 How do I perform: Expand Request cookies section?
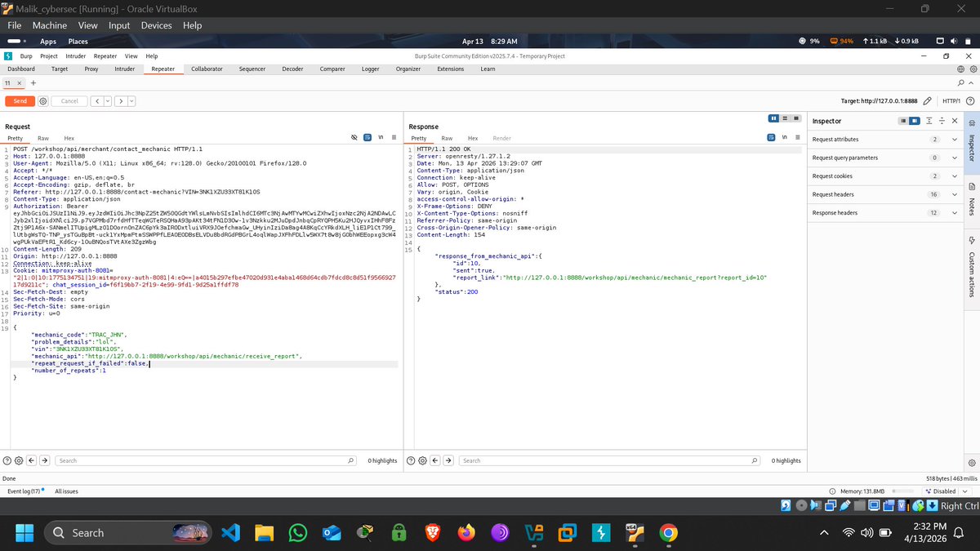[954, 176]
